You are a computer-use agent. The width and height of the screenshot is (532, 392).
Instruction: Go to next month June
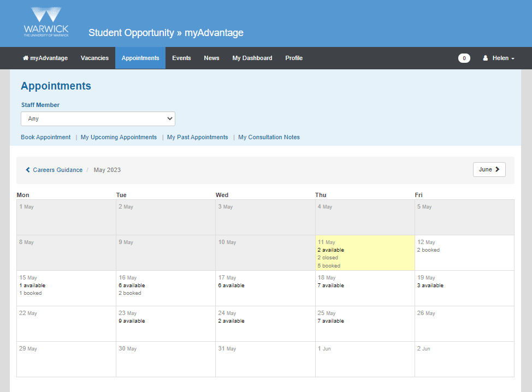[489, 170]
